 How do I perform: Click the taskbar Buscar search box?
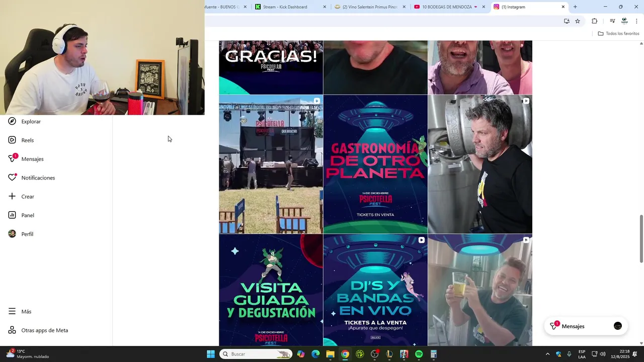coord(257,354)
